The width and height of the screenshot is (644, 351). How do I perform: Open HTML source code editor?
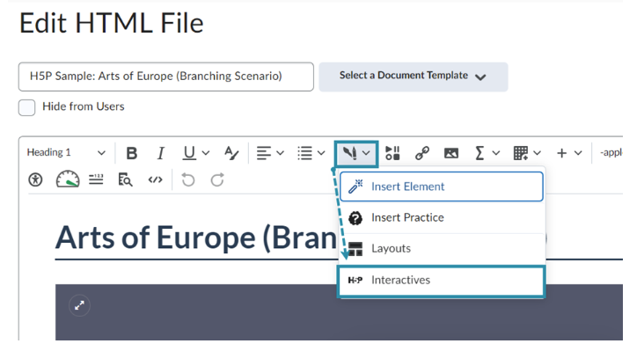pos(155,179)
